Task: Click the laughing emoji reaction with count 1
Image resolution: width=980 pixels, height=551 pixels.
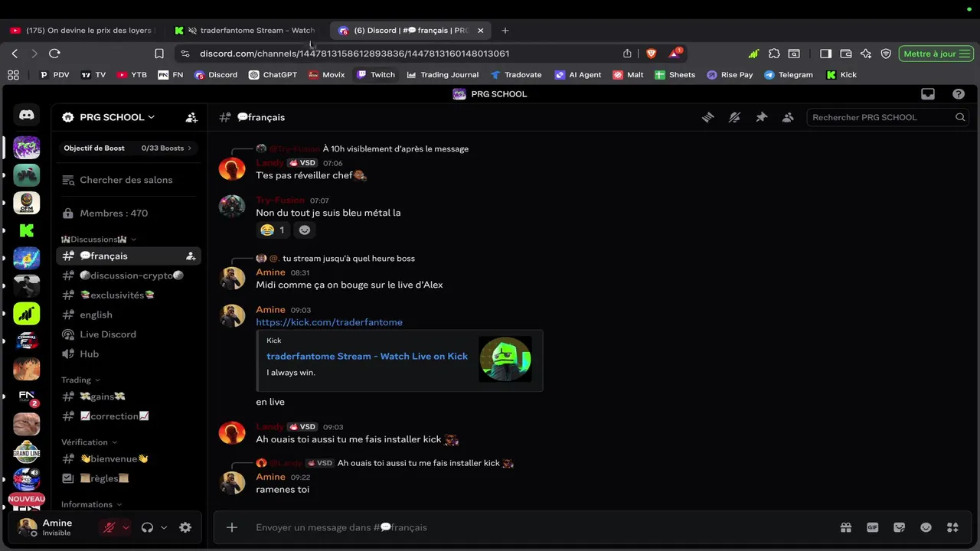Action: (273, 230)
